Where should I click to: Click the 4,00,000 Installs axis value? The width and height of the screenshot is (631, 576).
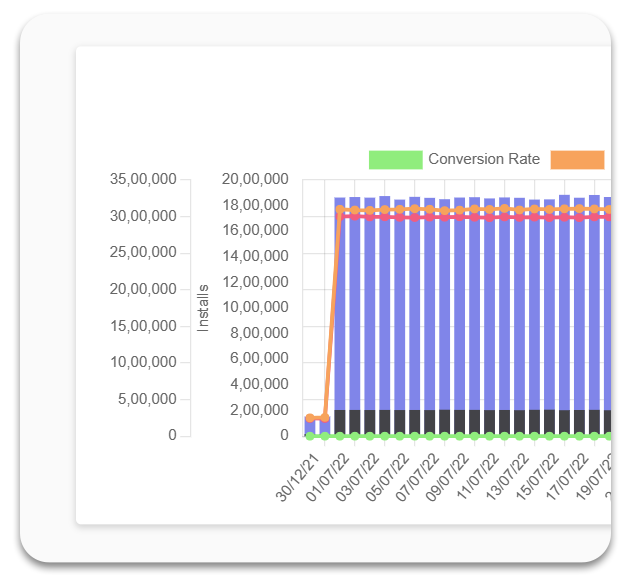pos(259,384)
